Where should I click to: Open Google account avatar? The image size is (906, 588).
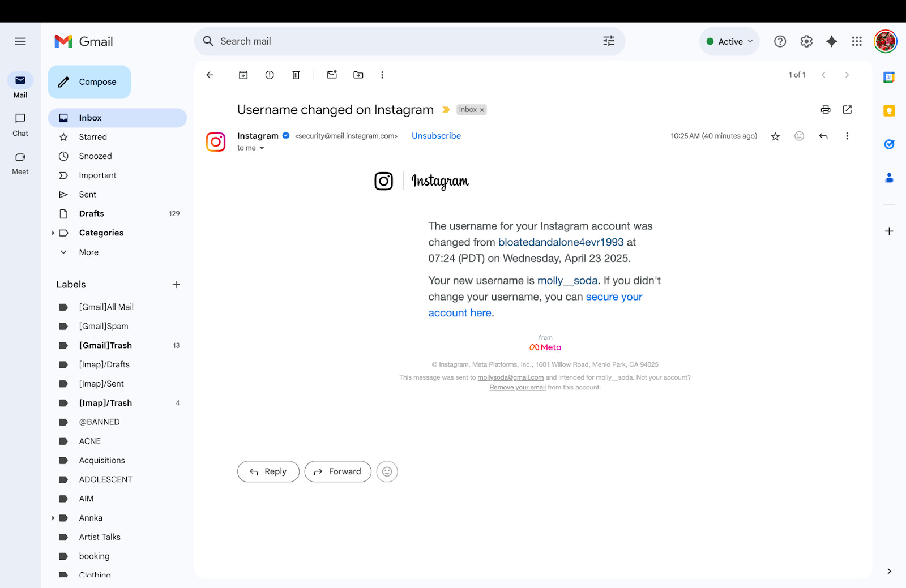(885, 41)
